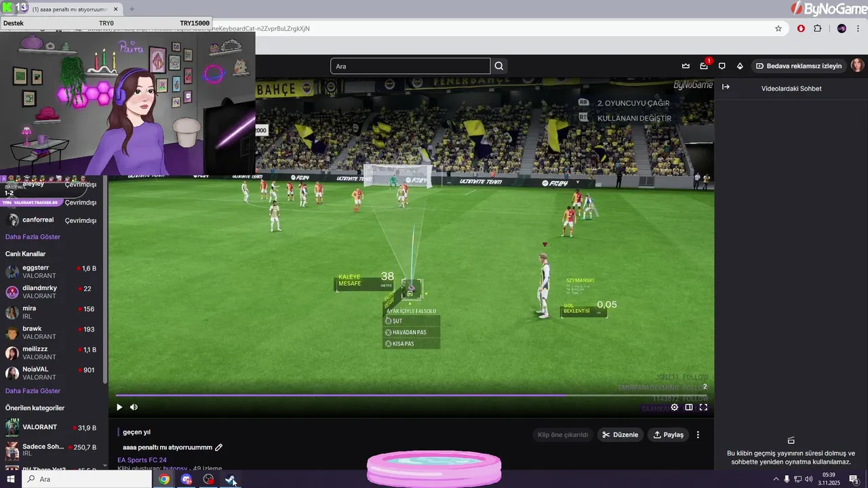Open brawk channel in sidebar
The image size is (868, 488).
click(51, 333)
